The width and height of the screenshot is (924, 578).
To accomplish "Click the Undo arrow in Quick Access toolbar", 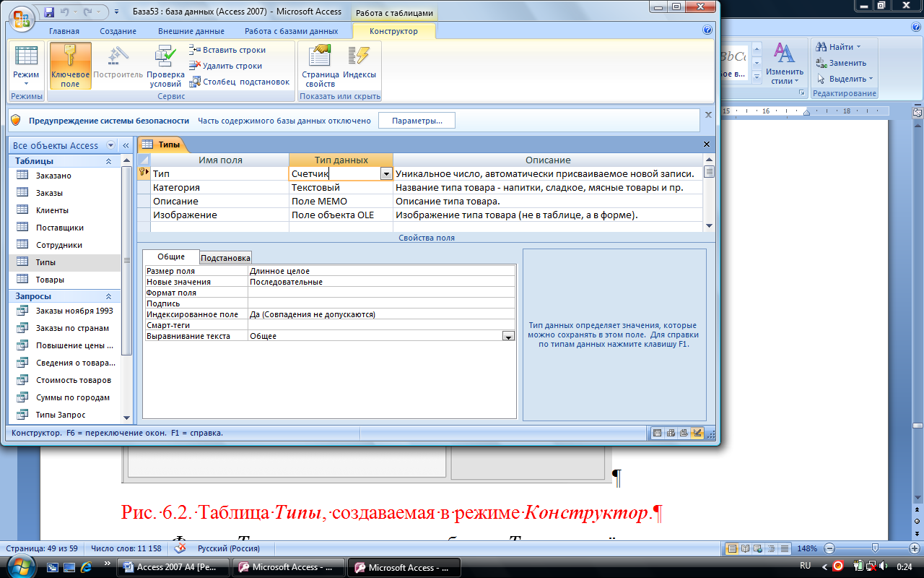I will pos(65,12).
